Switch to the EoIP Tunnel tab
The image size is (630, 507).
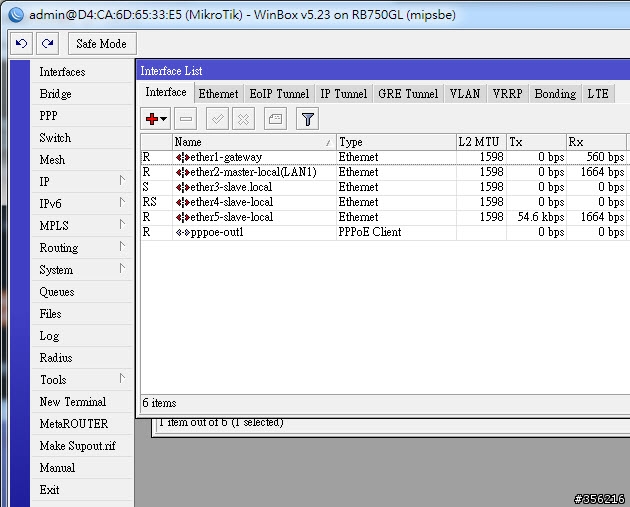[x=279, y=94]
